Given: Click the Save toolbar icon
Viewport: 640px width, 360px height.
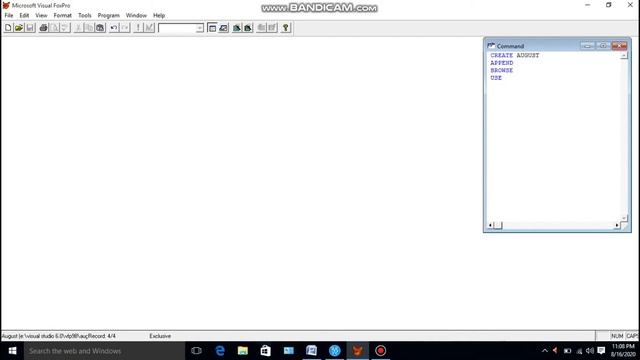Looking at the screenshot, I should 30,28.
